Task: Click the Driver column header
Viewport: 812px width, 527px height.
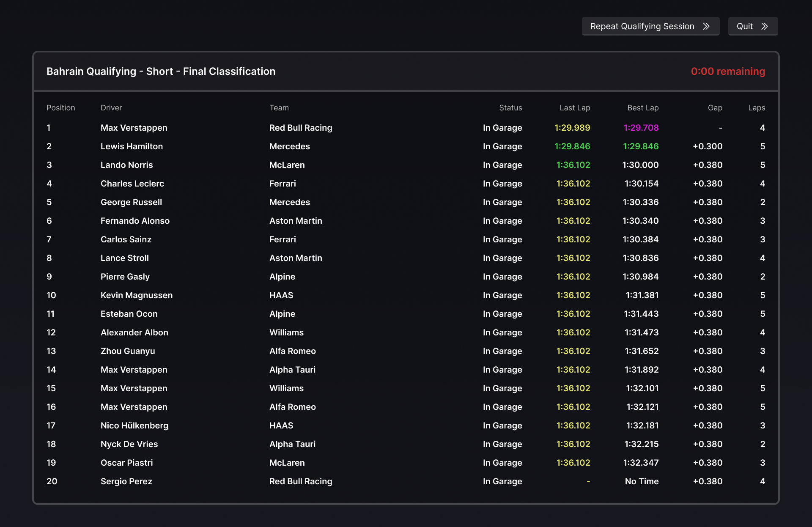Action: pos(111,108)
